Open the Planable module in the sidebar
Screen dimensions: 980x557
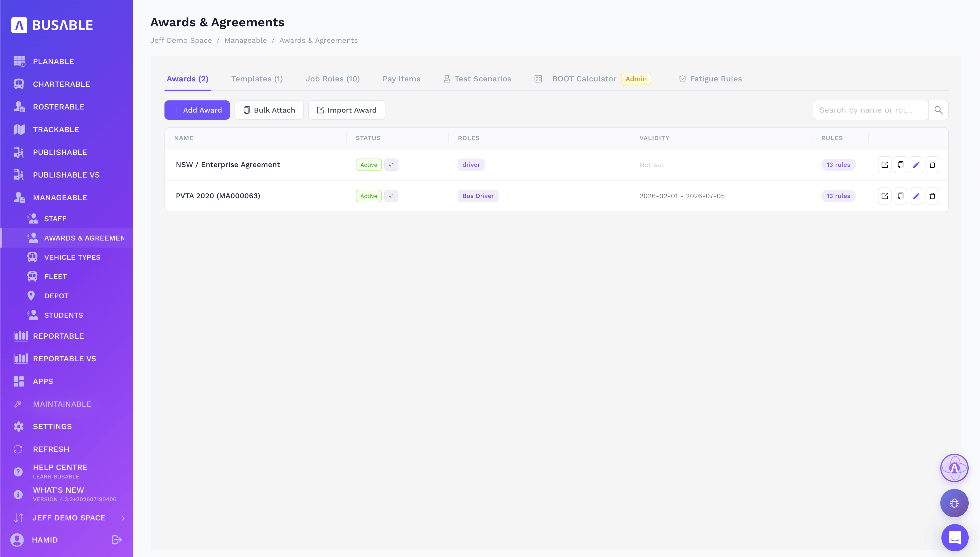click(53, 61)
